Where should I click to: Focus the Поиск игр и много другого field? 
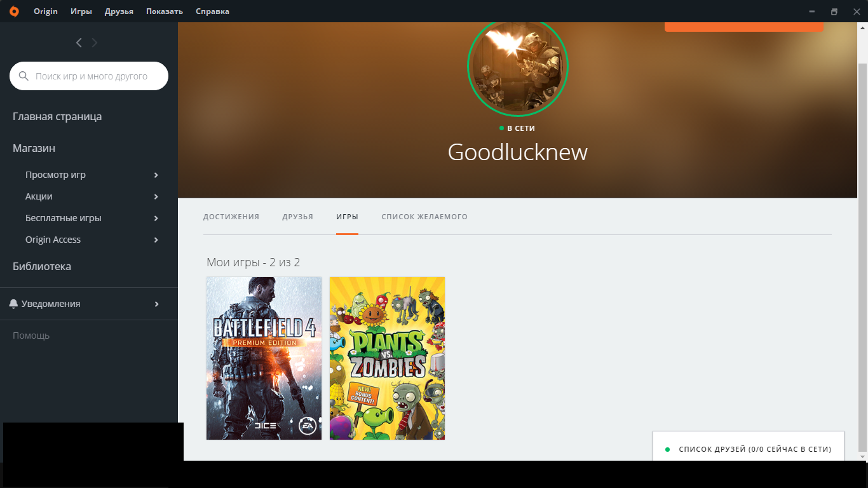click(x=89, y=76)
